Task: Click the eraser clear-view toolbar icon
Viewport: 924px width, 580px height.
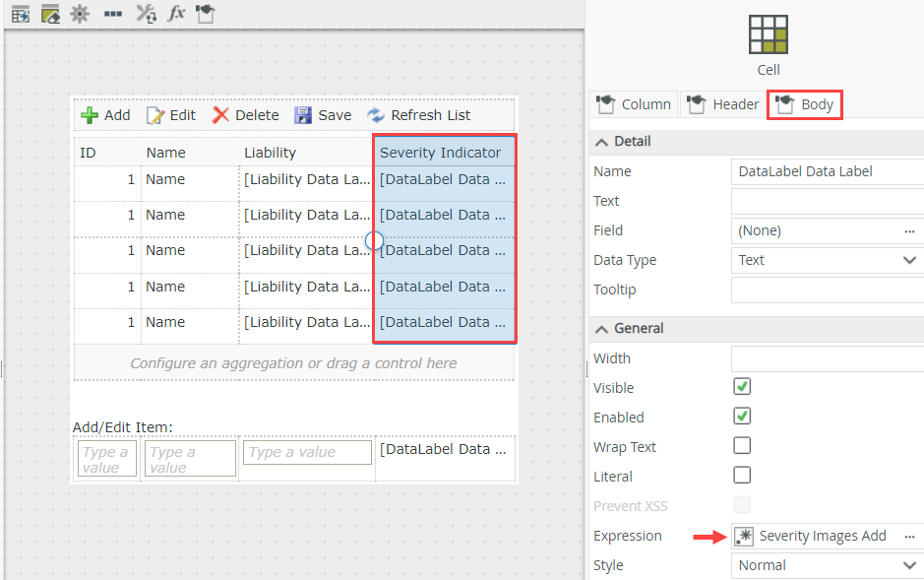Action: 49,14
